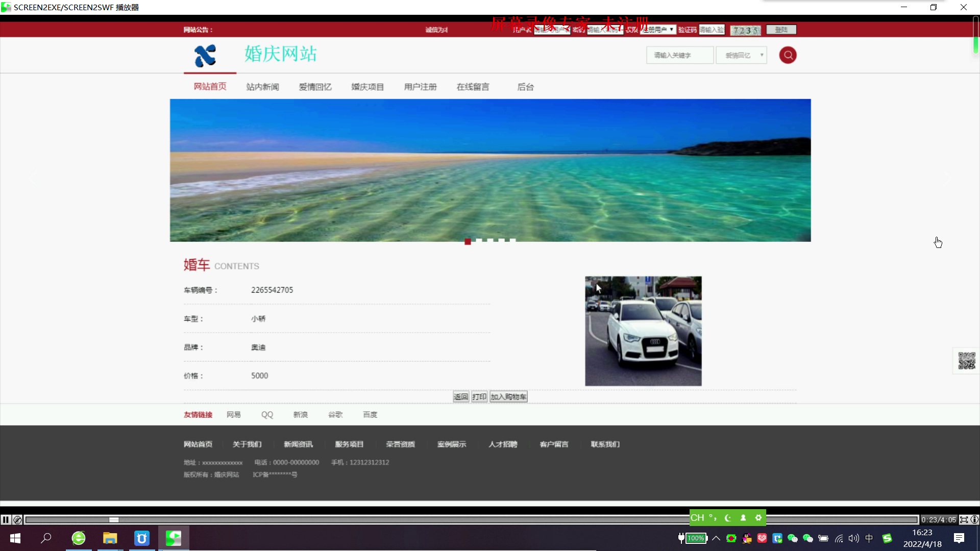Click the 7235 captcha image
The image size is (980, 551).
pyautogui.click(x=746, y=30)
